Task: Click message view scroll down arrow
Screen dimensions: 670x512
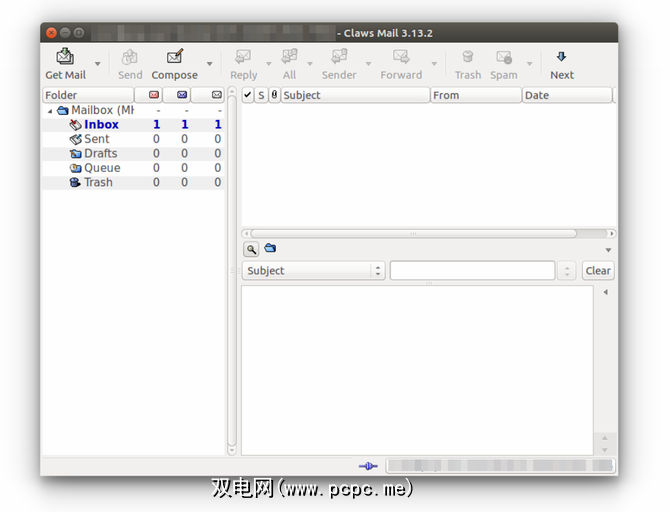Action: click(605, 450)
